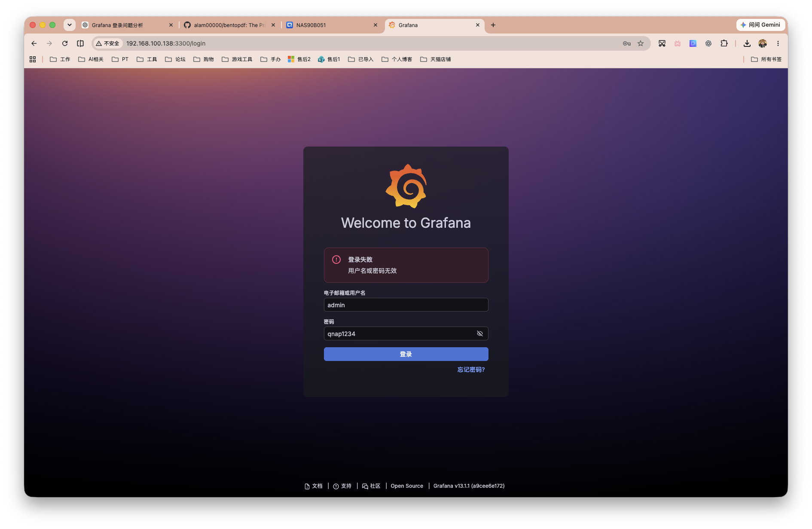Screen dimensions: 812x529
Task: Open the 天猫店铺 bookmark folder
Action: pyautogui.click(x=436, y=59)
